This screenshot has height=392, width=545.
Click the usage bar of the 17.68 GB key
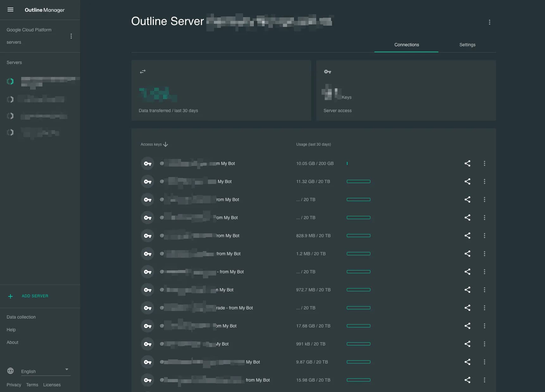(359, 326)
